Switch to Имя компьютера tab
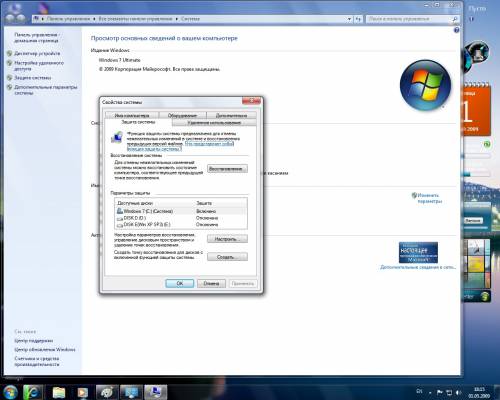Viewport: 500px width, 400px height. (x=132, y=115)
